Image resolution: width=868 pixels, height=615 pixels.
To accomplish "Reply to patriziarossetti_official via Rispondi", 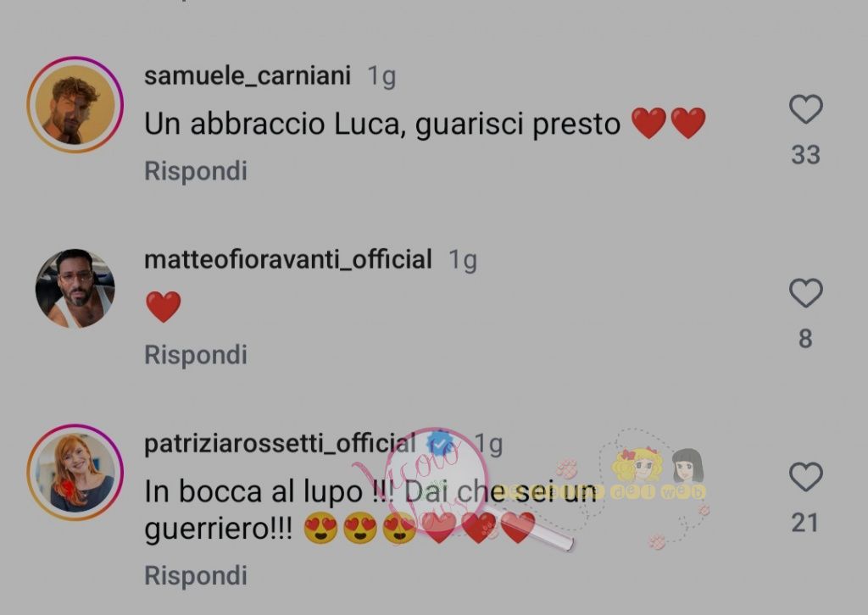I will (196, 575).
